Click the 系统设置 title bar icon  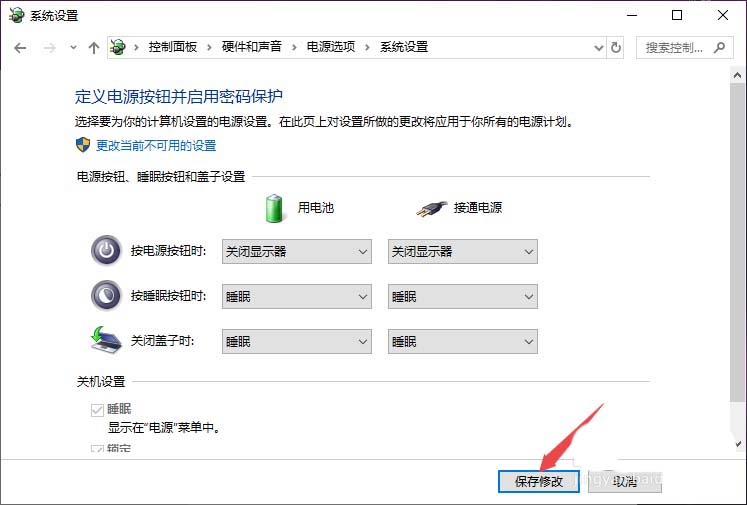(x=17, y=15)
